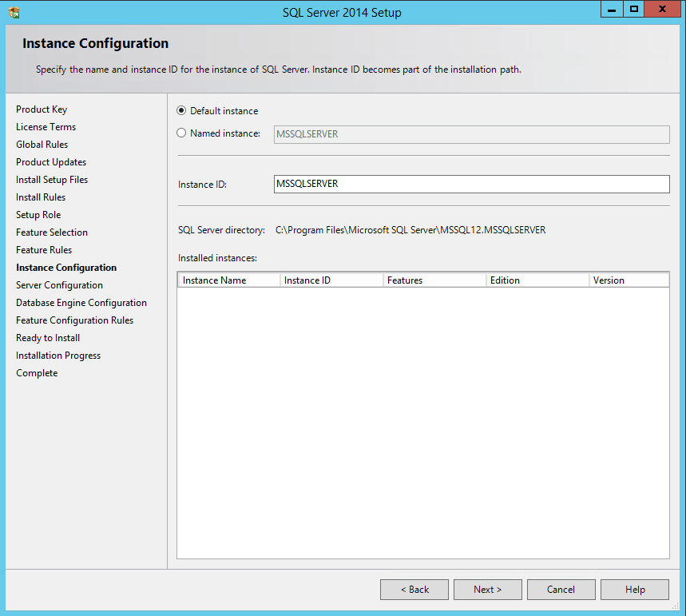
Task: Open Help for setup
Action: click(x=634, y=590)
